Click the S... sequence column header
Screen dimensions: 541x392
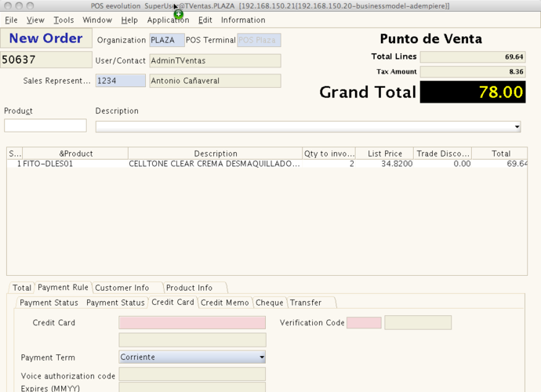[x=15, y=154]
